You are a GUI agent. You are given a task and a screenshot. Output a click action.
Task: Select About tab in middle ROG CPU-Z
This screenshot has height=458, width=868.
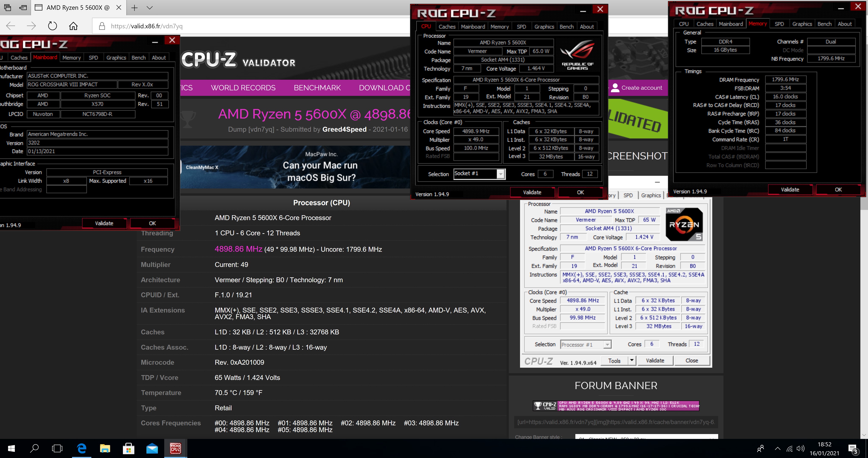[587, 27]
